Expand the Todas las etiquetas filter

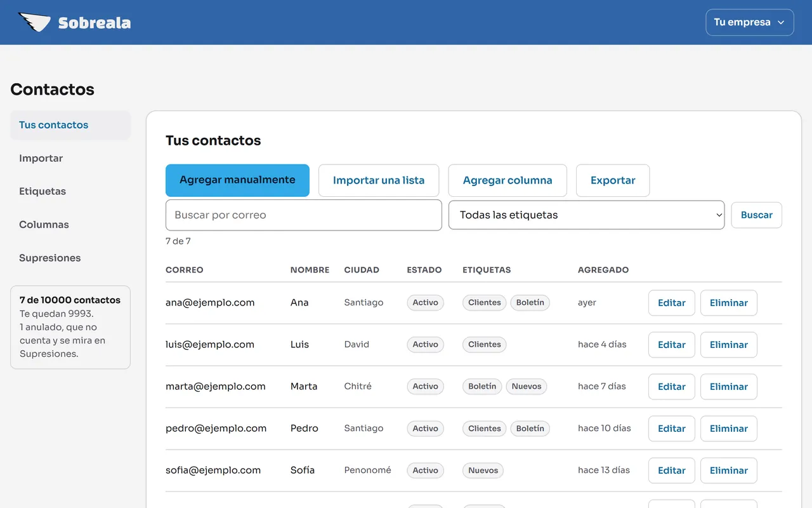(x=586, y=215)
